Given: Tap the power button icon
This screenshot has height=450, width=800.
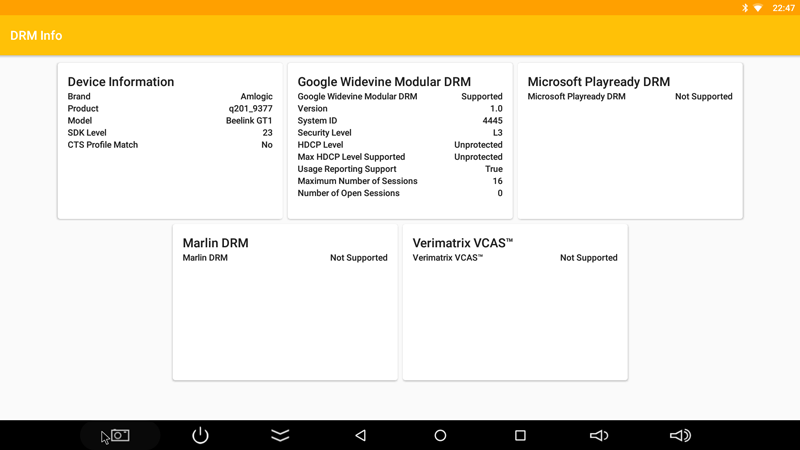Looking at the screenshot, I should pos(200,435).
